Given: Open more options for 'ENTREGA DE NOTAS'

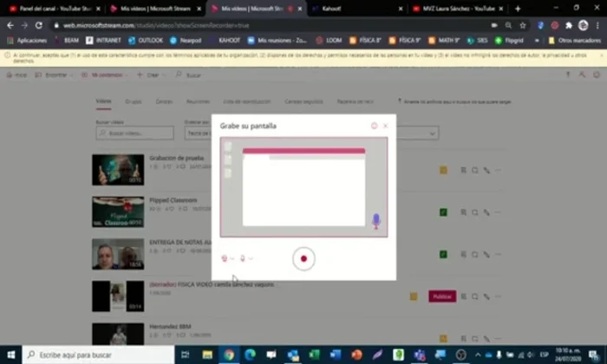Looking at the screenshot, I should [x=499, y=255].
